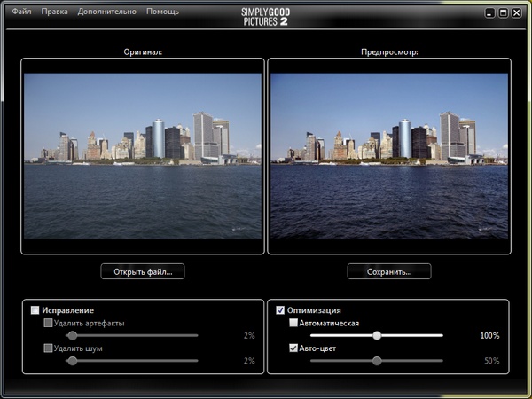Click the Сохранить button

389,271
